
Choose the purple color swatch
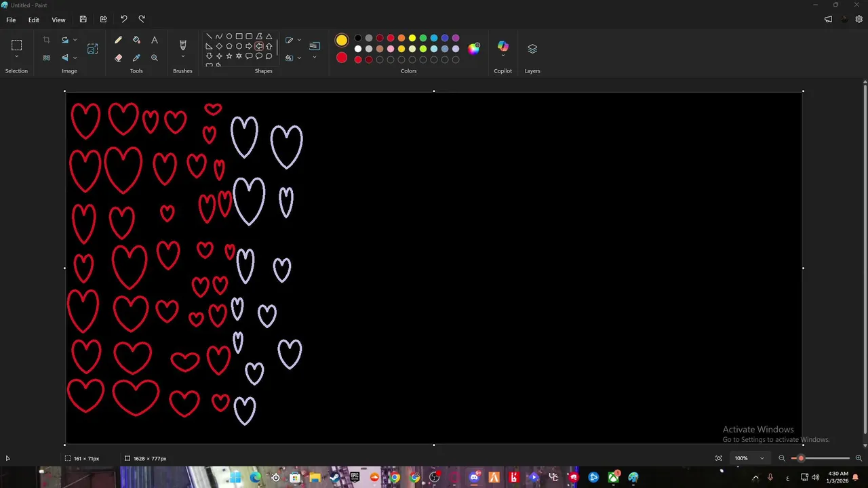click(456, 38)
